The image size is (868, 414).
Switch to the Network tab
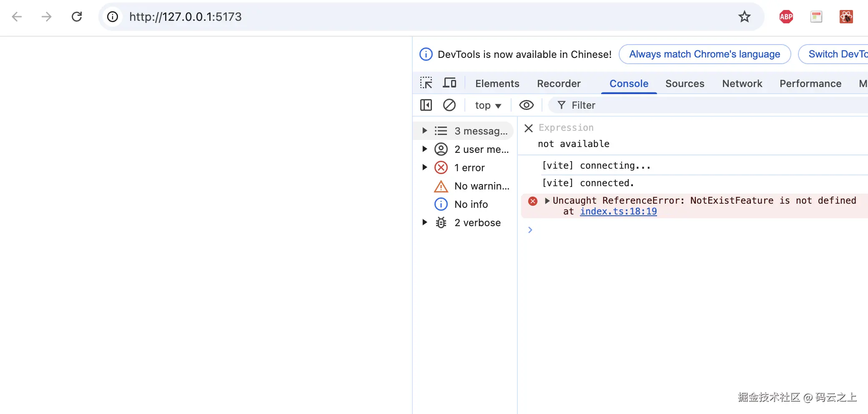742,84
